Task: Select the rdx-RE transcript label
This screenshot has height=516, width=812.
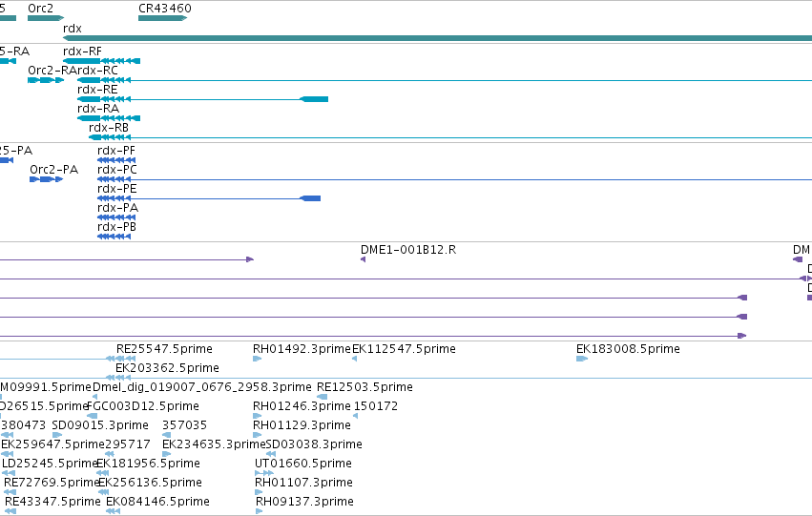Action: [x=97, y=90]
